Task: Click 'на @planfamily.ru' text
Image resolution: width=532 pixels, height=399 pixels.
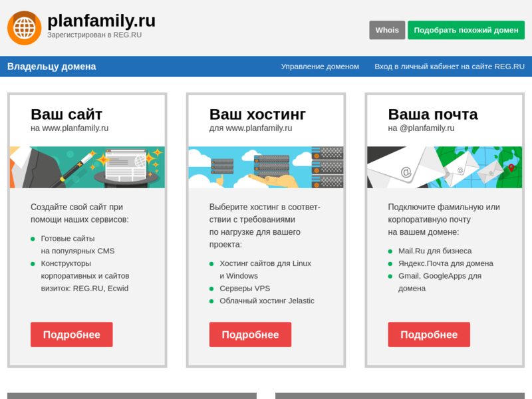Action: coord(421,128)
